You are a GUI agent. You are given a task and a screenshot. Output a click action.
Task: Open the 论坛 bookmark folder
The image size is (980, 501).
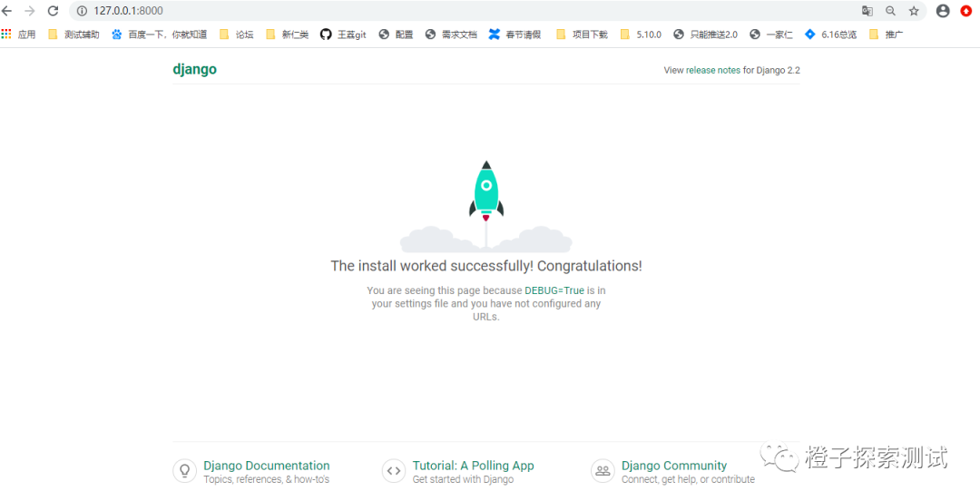(237, 34)
